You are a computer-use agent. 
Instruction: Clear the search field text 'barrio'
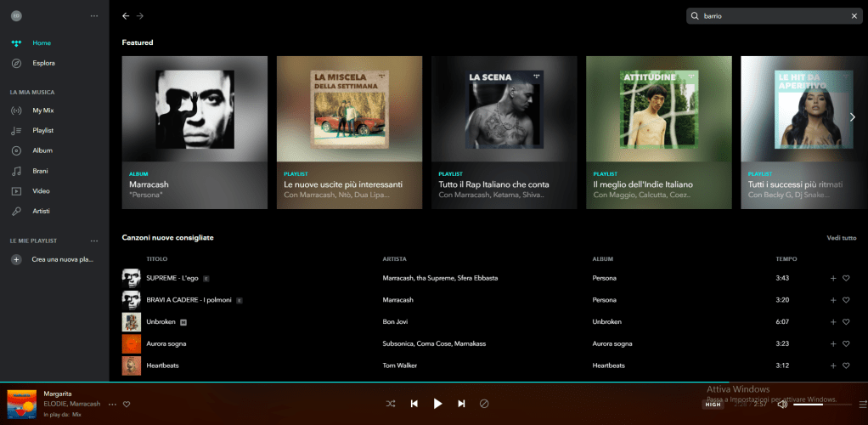click(854, 16)
